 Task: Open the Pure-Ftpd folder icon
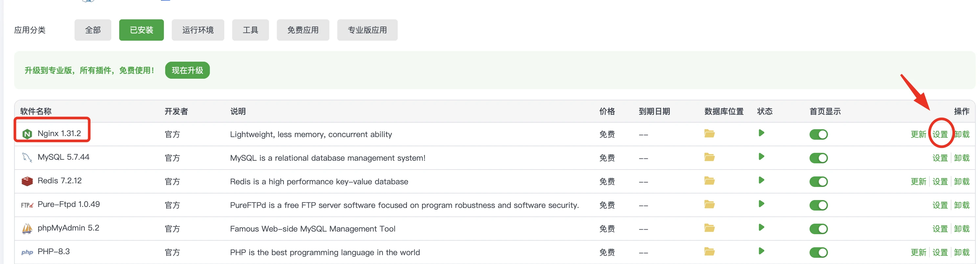709,204
